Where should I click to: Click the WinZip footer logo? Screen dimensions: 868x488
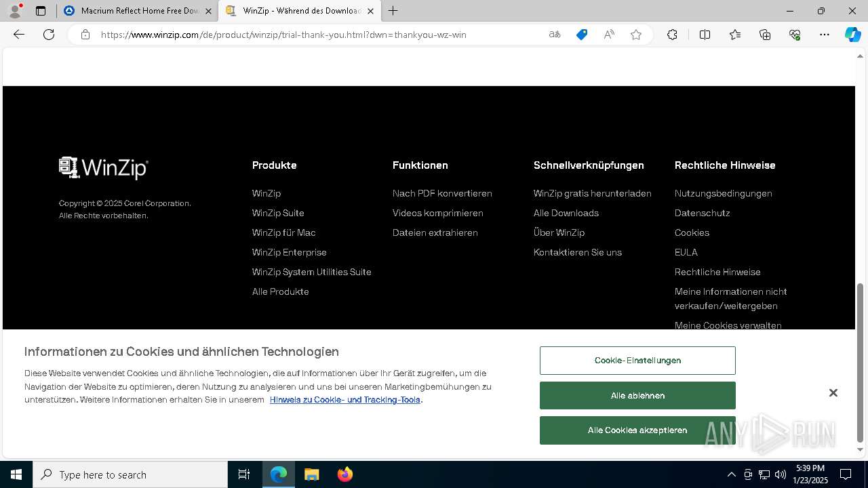click(104, 167)
